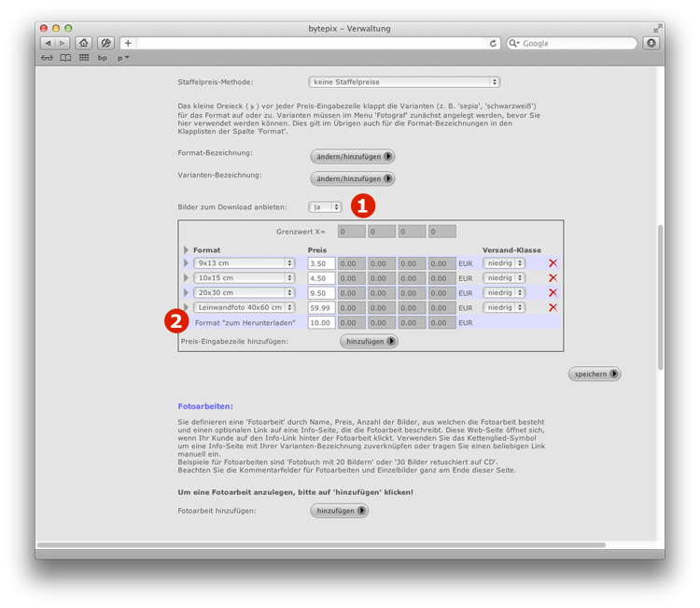Open the 9x13 cm format dropdown
700x608 pixels.
(245, 263)
